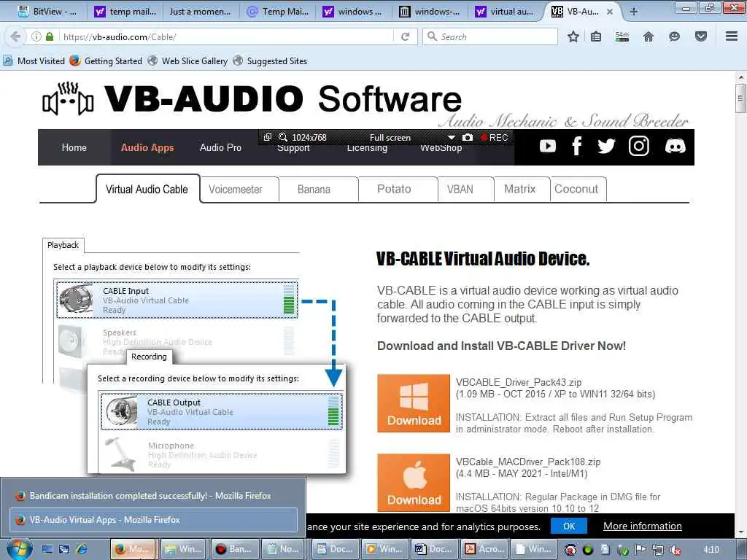The image size is (747, 560).
Task: Switch to the 'virtual au...' browser tab
Action: (x=506, y=12)
